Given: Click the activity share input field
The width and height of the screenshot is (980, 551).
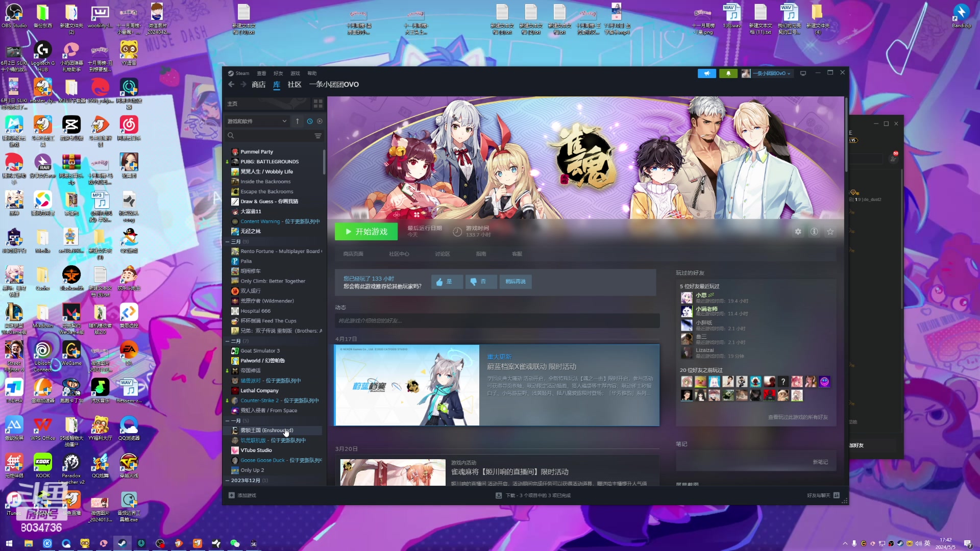Looking at the screenshot, I should coord(497,321).
